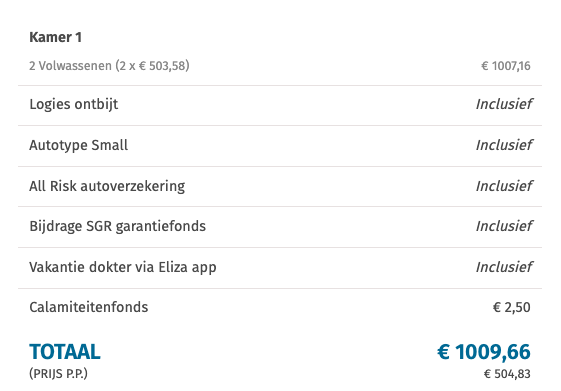Click the € 1009,66 total price

point(484,352)
